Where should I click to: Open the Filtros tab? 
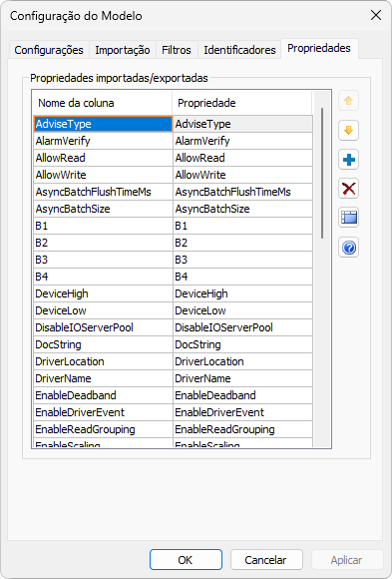pos(177,50)
